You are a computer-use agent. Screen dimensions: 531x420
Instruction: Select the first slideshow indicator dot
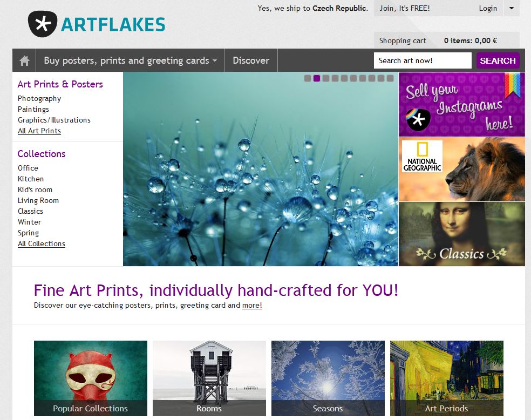click(x=308, y=78)
